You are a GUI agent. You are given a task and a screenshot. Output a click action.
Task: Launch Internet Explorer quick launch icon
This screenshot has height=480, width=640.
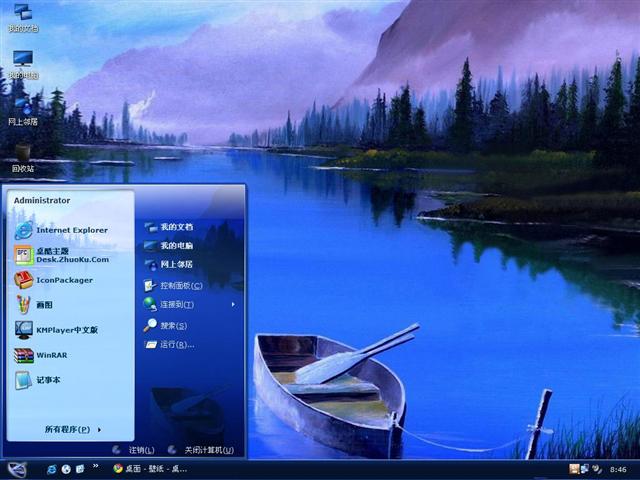51,469
